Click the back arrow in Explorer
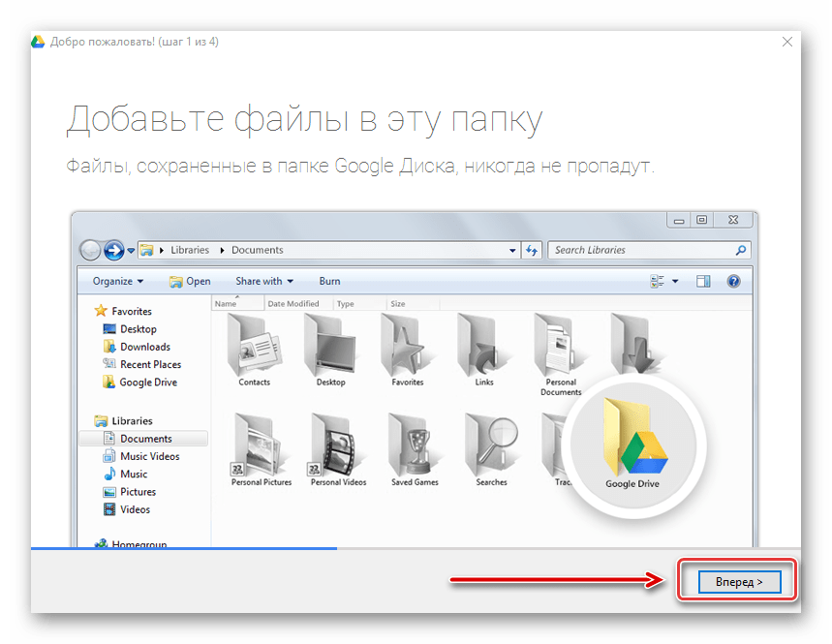The width and height of the screenshot is (832, 644). 91,250
